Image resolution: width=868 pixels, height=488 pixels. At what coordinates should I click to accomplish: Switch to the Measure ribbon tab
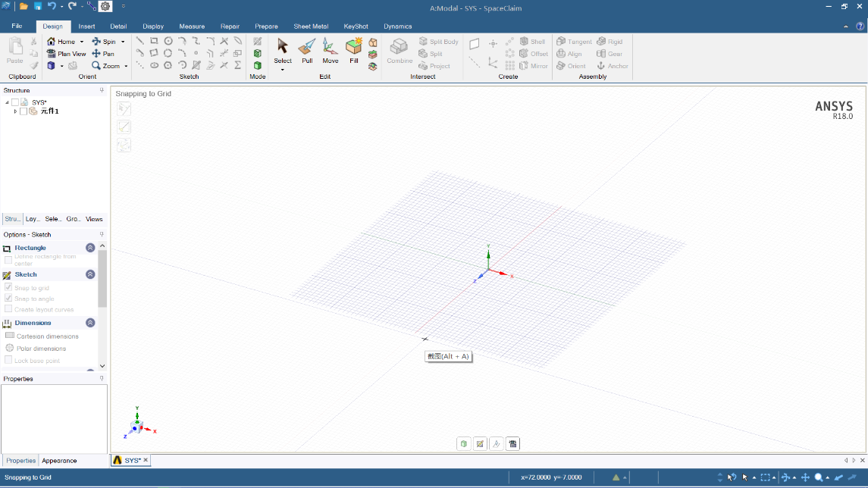coord(192,27)
